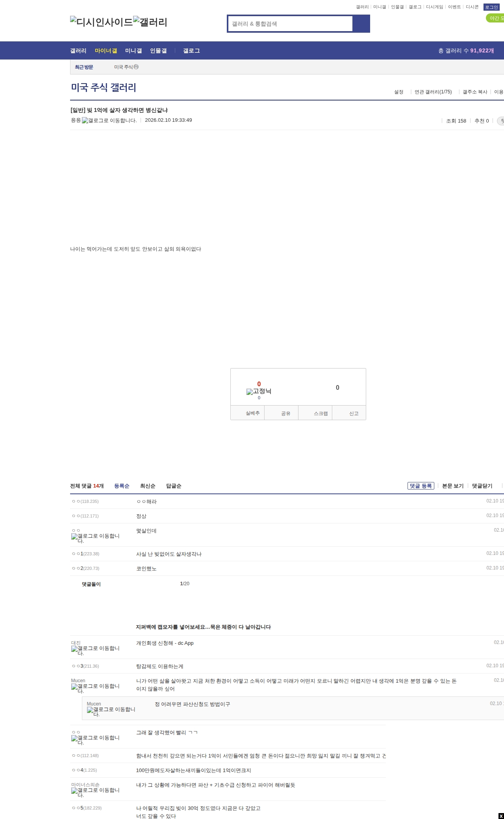Image resolution: width=504 pixels, height=819 pixels.
Task: Report the post via 신고
Action: click(349, 413)
